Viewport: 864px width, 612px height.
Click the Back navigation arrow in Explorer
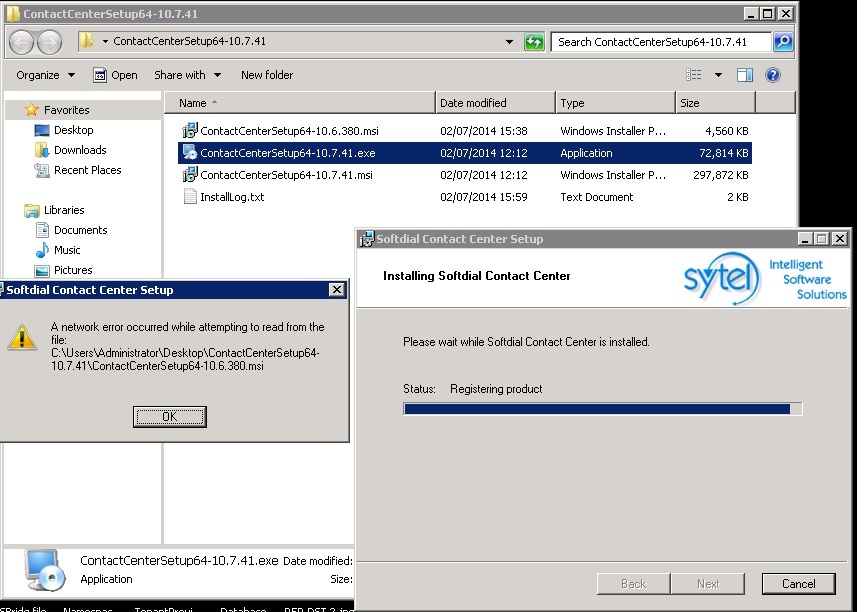21,42
